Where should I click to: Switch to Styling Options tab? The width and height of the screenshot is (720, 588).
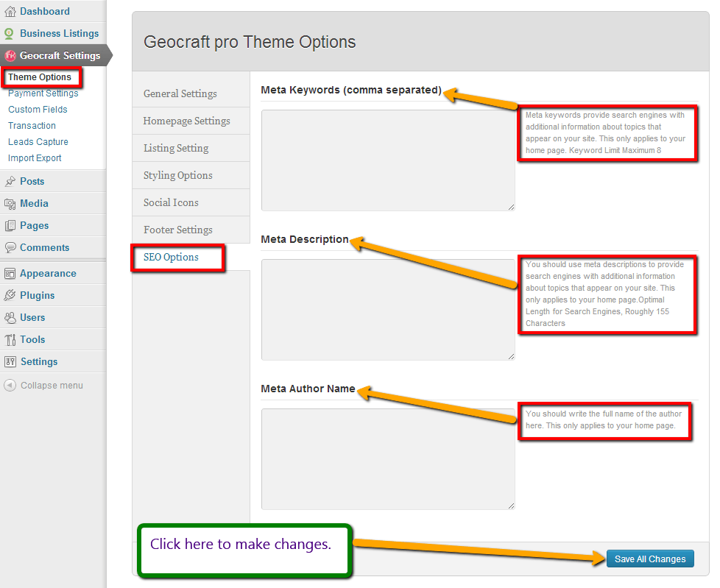(191, 175)
